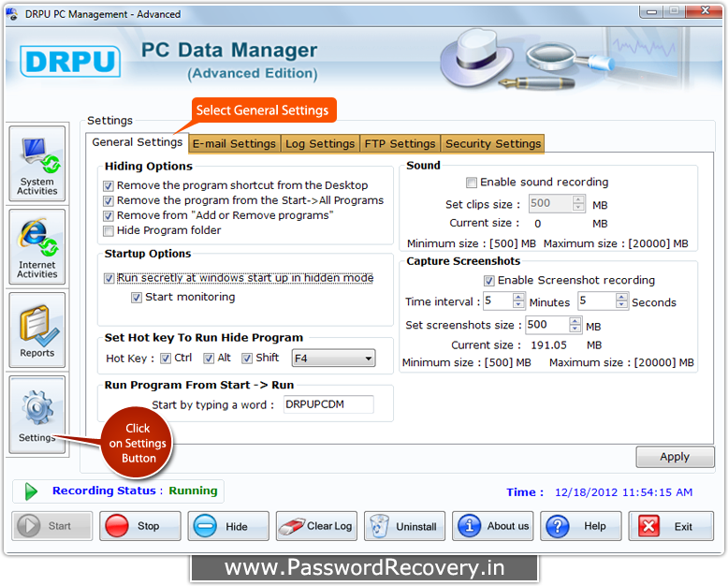This screenshot has height=586, width=728.
Task: Toggle Enable Screenshot recording checkbox
Action: (488, 281)
